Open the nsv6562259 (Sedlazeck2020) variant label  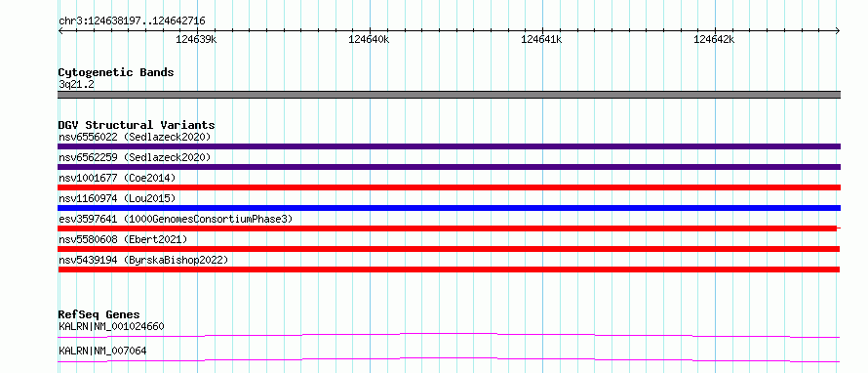tap(135, 157)
